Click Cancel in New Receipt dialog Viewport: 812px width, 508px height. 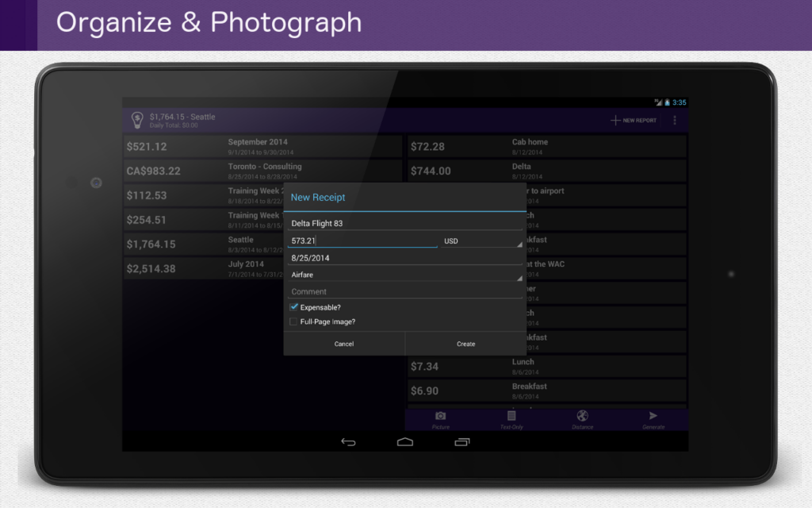[344, 344]
